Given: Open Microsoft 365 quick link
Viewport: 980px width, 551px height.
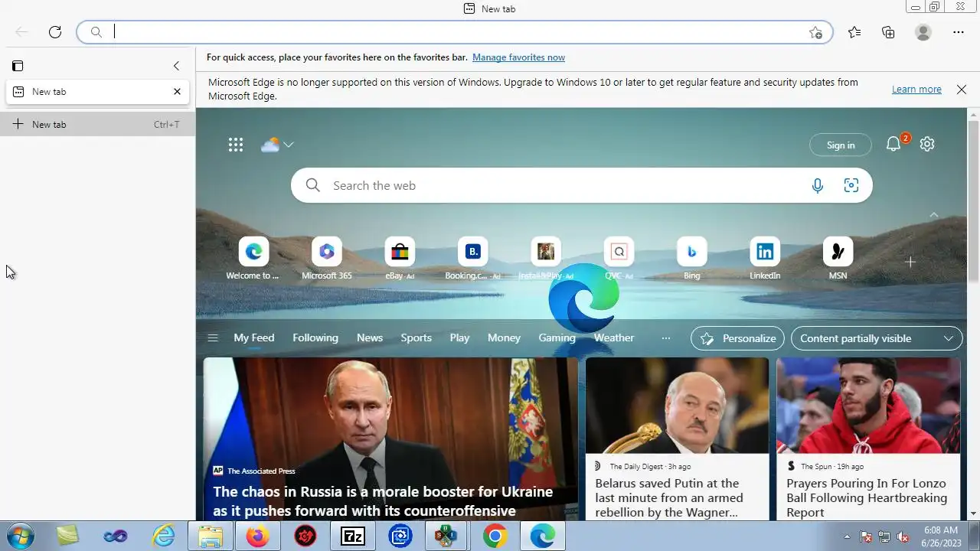Looking at the screenshot, I should [x=327, y=259].
